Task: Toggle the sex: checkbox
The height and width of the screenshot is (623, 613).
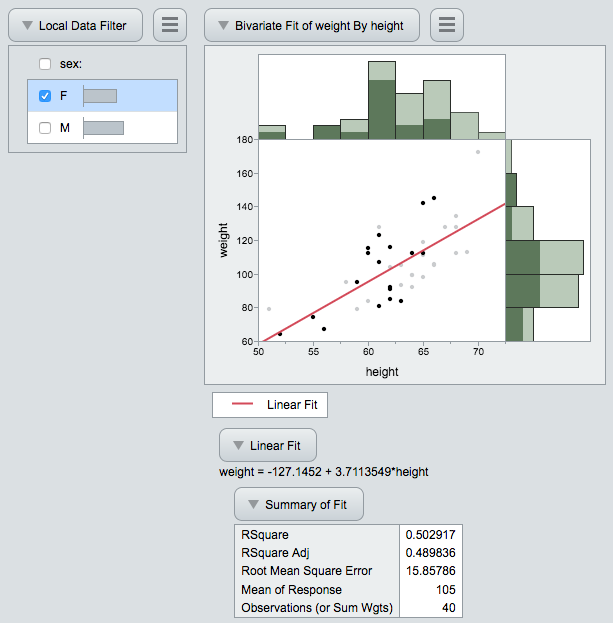Action: (x=45, y=64)
